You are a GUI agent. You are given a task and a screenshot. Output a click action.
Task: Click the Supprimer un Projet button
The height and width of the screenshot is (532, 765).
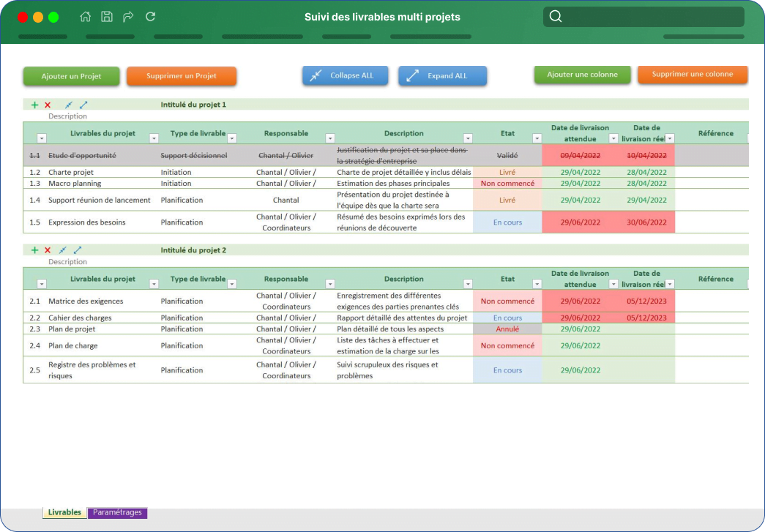[x=182, y=76]
